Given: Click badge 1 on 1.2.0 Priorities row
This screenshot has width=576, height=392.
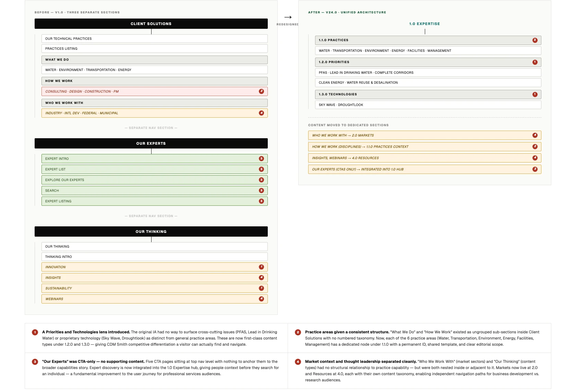Looking at the screenshot, I should point(535,62).
